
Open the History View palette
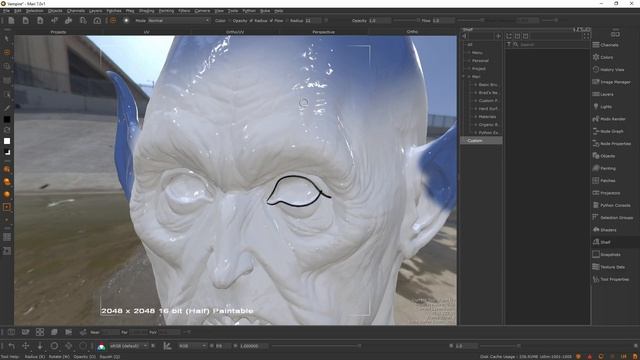[x=608, y=70]
